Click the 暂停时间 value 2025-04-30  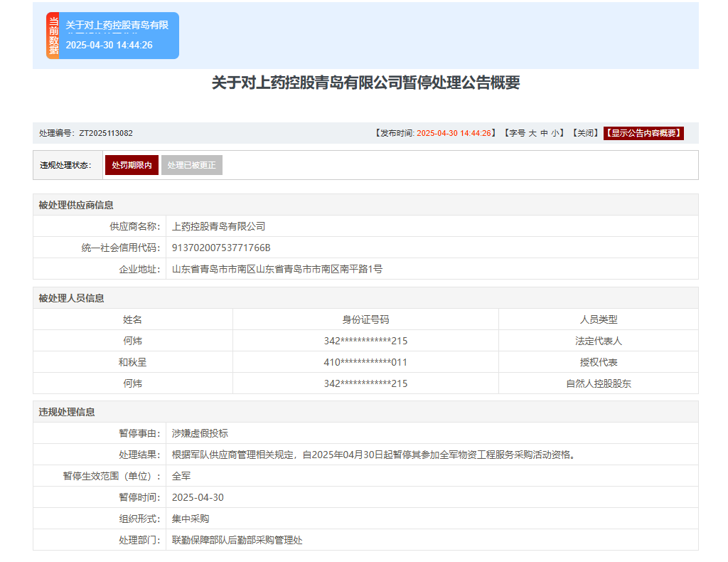[x=198, y=498]
